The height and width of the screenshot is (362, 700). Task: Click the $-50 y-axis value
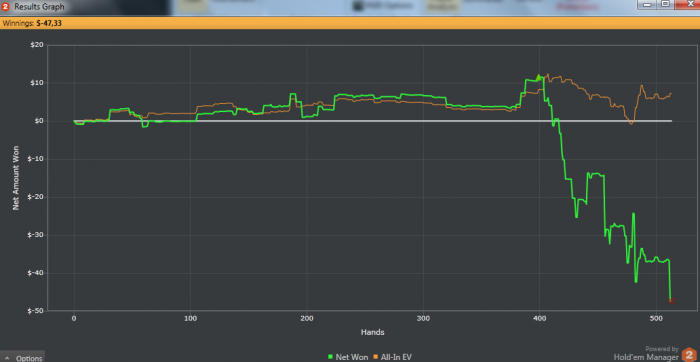pyautogui.click(x=36, y=311)
